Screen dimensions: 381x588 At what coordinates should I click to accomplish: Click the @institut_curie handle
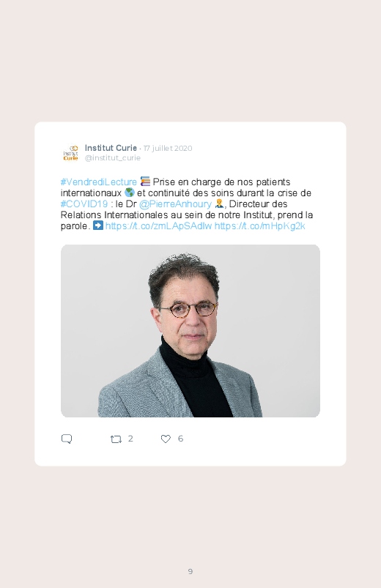click(x=113, y=158)
